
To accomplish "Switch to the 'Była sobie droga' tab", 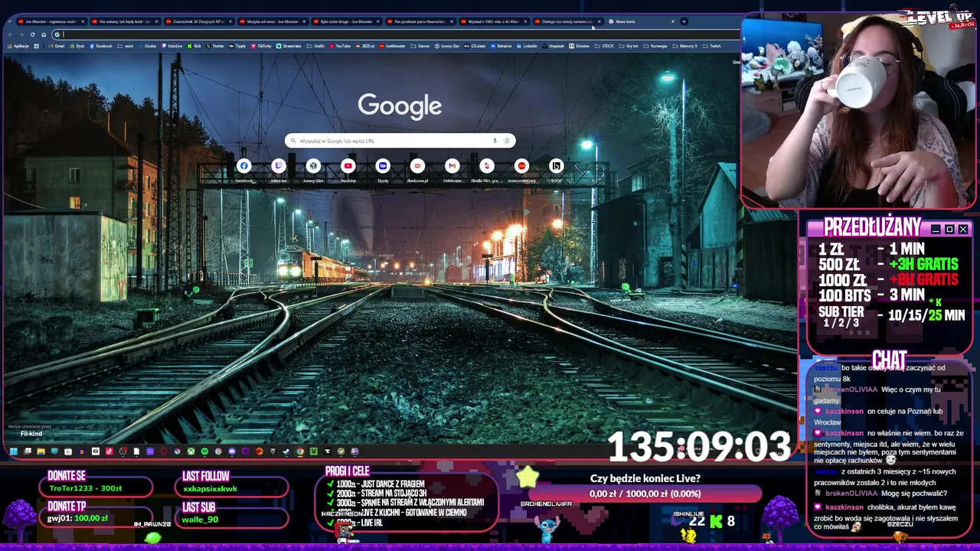I will tap(346, 21).
